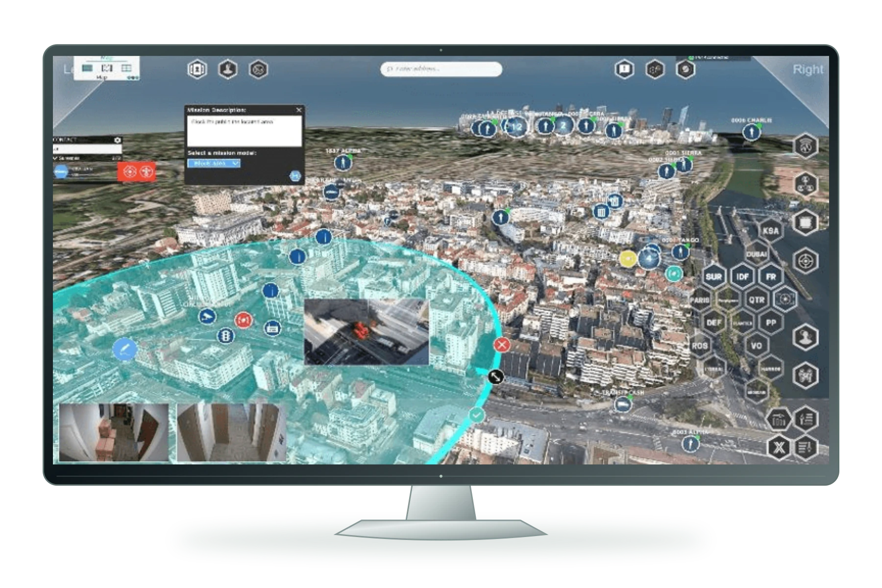This screenshot has width=882, height=588.
Task: Select the QTR hexagon button
Action: pyautogui.click(x=757, y=300)
